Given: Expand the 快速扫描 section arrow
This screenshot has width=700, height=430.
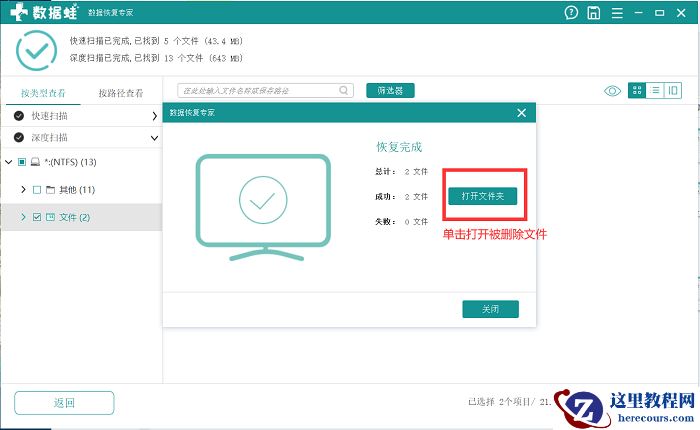Looking at the screenshot, I should coord(154,116).
